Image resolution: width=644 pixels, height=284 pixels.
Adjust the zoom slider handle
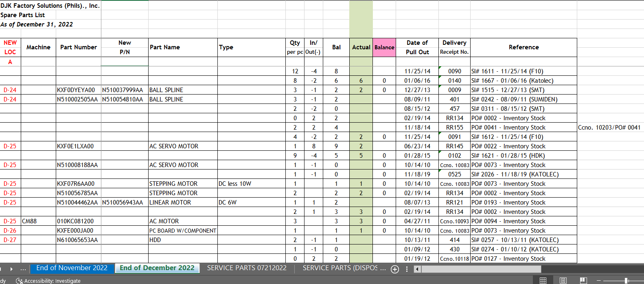click(626, 280)
